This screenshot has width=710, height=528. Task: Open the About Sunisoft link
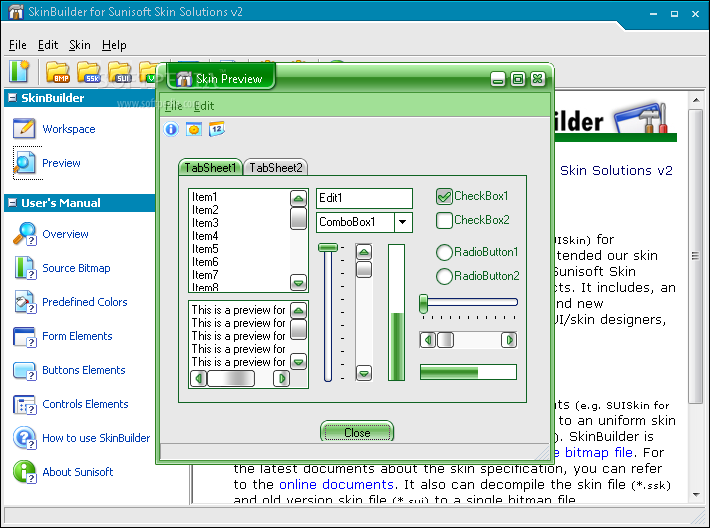(77, 472)
